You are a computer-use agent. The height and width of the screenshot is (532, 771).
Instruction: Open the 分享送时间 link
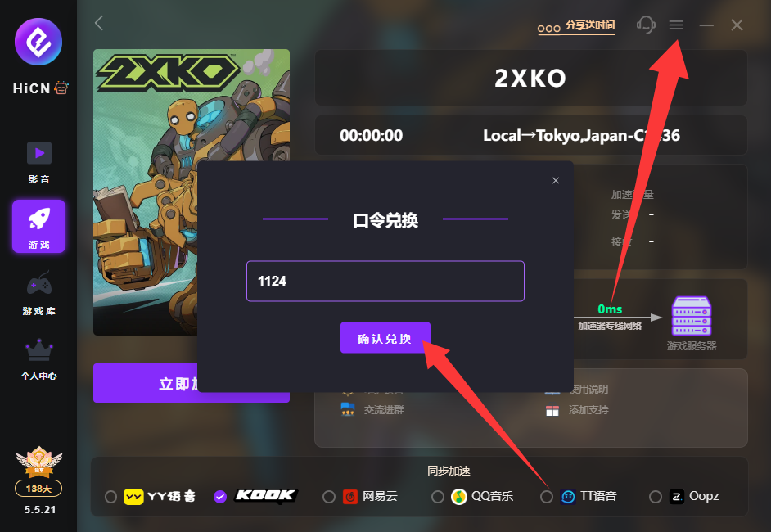(576, 26)
